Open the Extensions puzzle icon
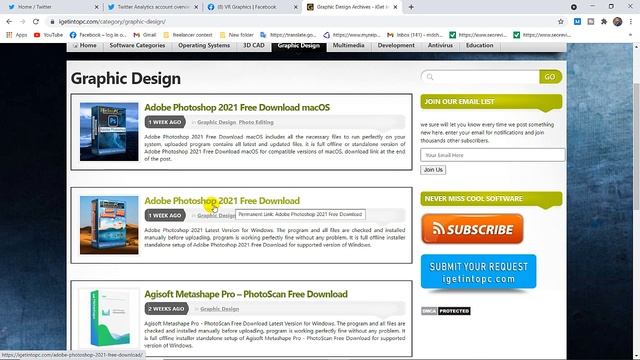The height and width of the screenshot is (360, 640). tap(604, 22)
